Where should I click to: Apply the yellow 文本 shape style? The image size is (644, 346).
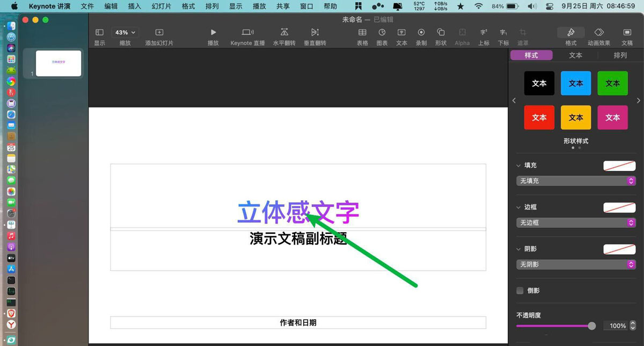click(x=576, y=117)
